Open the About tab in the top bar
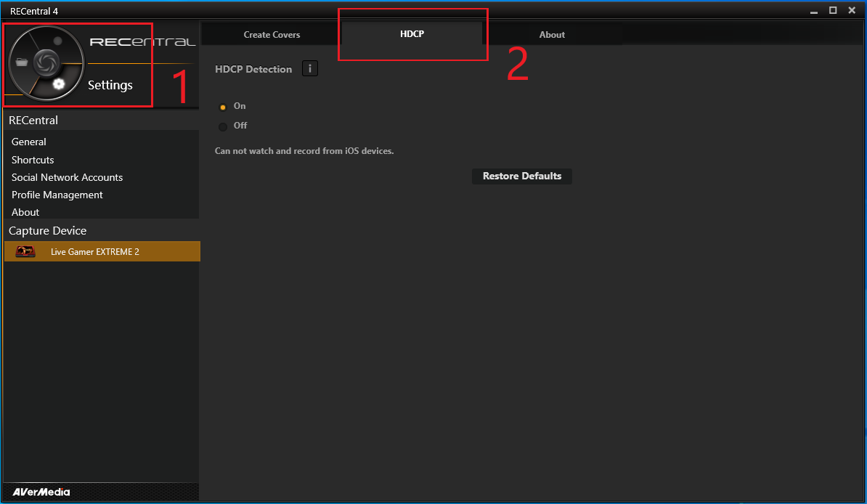This screenshot has height=504, width=867. pyautogui.click(x=552, y=34)
